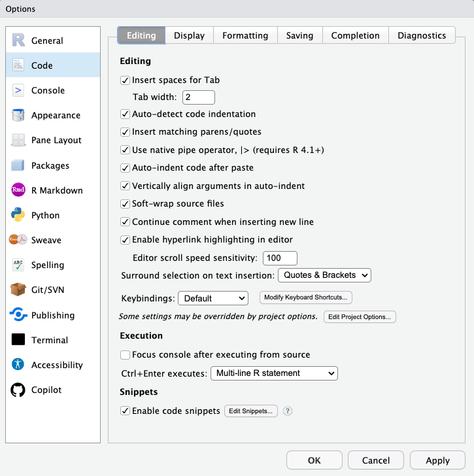Click Editor scroll speed sensitivity field
This screenshot has width=474, height=476.
click(280, 258)
